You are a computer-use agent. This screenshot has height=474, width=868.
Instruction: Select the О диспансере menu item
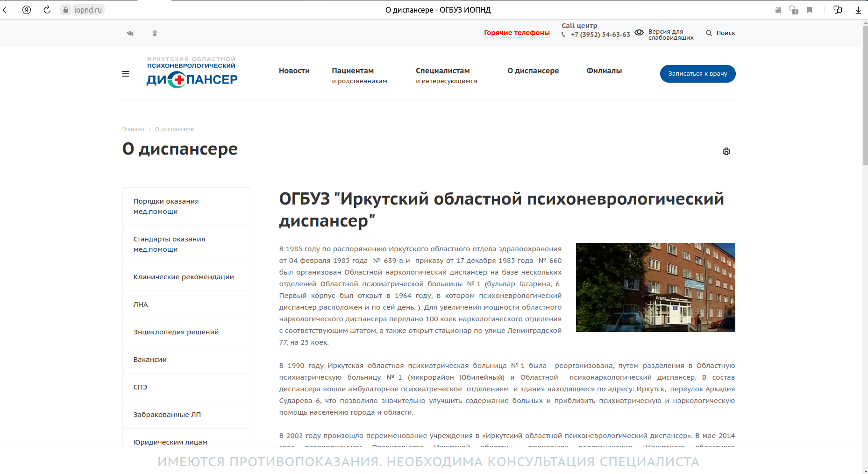pyautogui.click(x=533, y=71)
